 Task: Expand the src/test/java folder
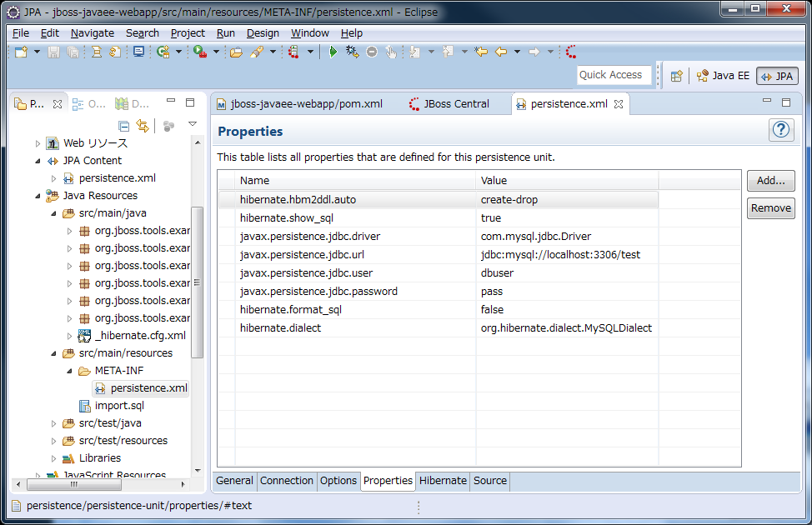point(53,423)
